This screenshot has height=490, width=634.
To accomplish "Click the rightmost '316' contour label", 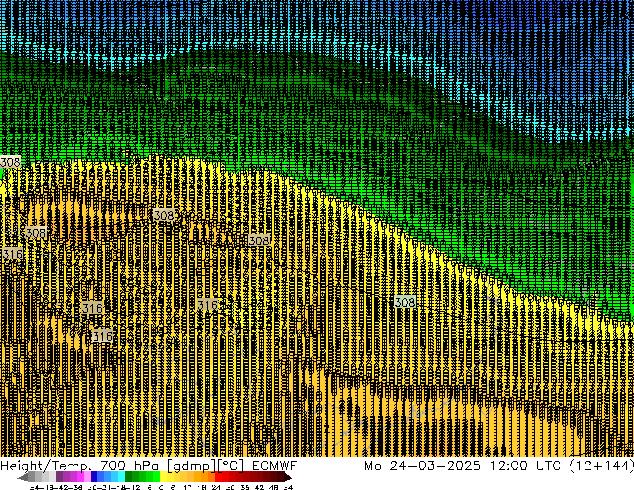I will [207, 304].
